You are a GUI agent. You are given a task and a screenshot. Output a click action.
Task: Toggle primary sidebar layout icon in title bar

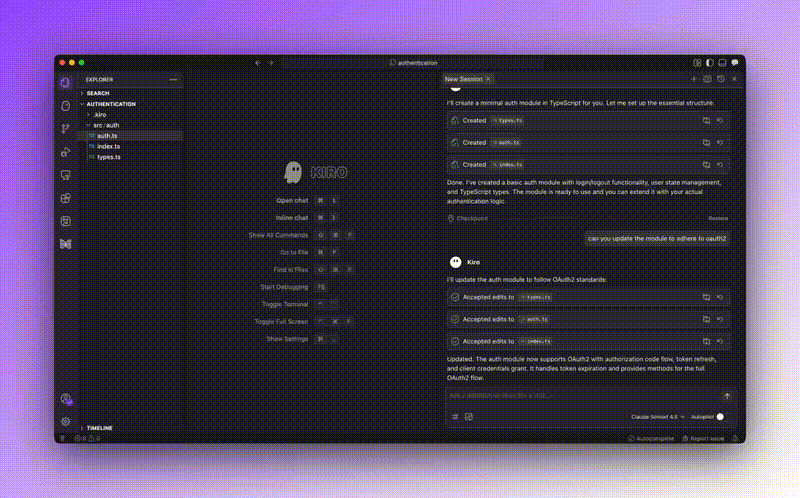(x=710, y=63)
